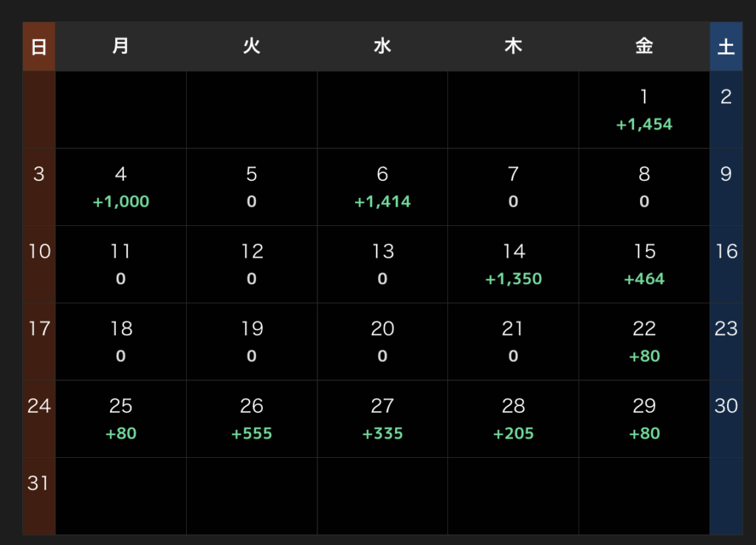Click the 日 Sunday column header
Image resolution: width=756 pixels, height=545 pixels.
(39, 47)
